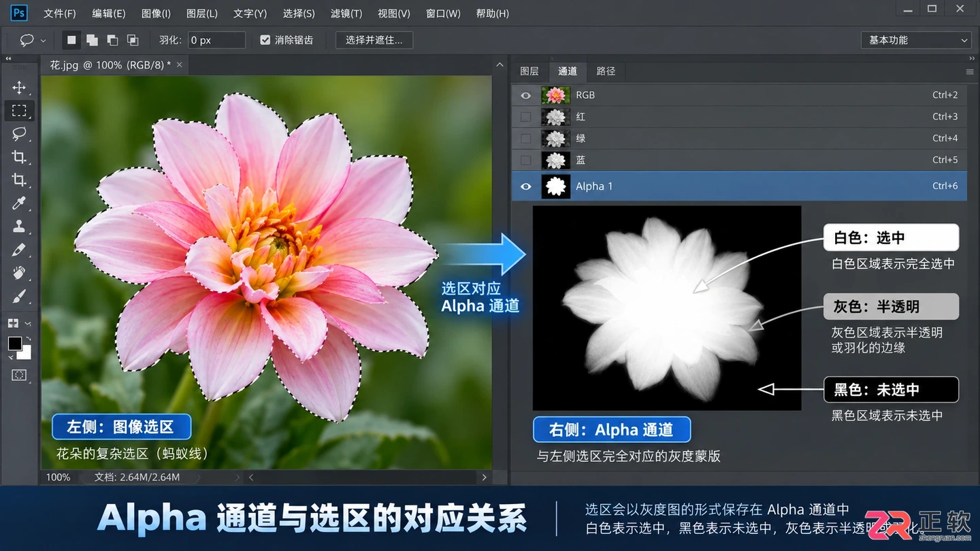Close the 花.jpg document tab
This screenshot has width=980, height=551.
coord(180,65)
